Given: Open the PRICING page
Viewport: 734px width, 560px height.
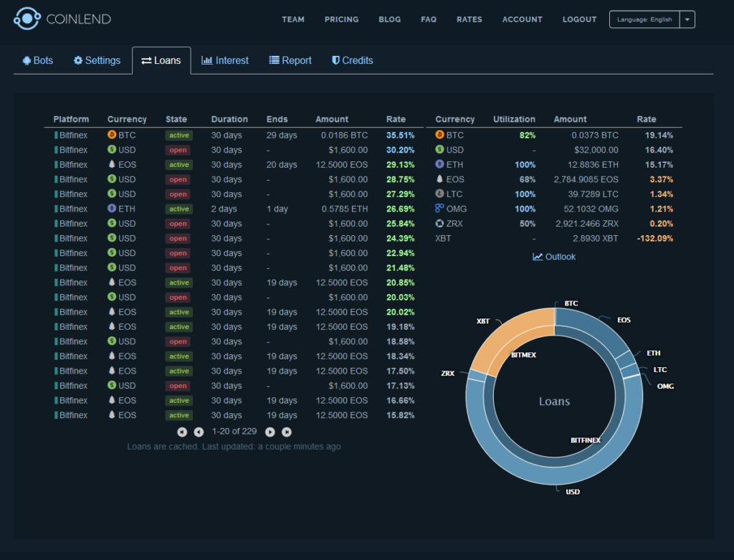Looking at the screenshot, I should (x=342, y=19).
